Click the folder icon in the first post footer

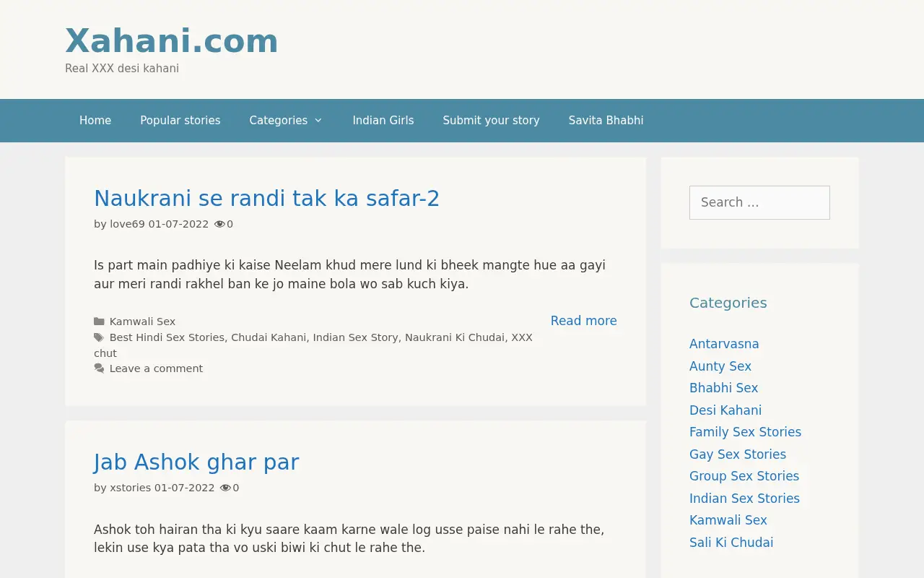(99, 322)
